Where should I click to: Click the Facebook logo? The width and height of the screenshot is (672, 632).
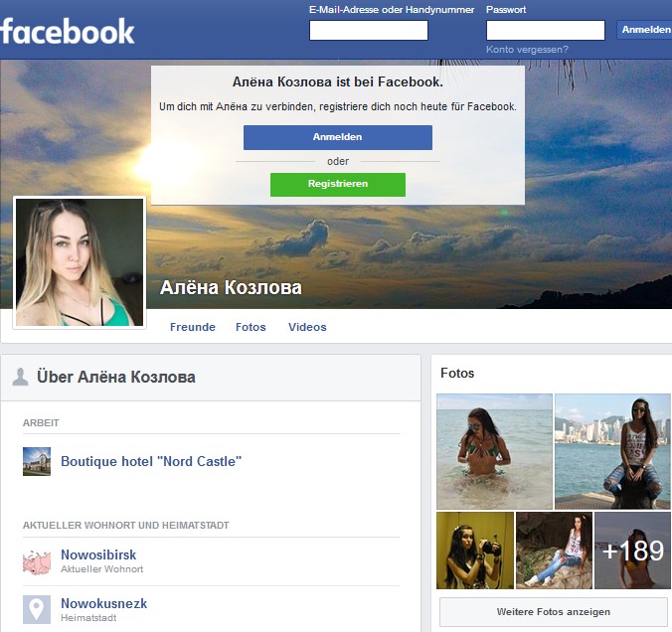[x=68, y=31]
